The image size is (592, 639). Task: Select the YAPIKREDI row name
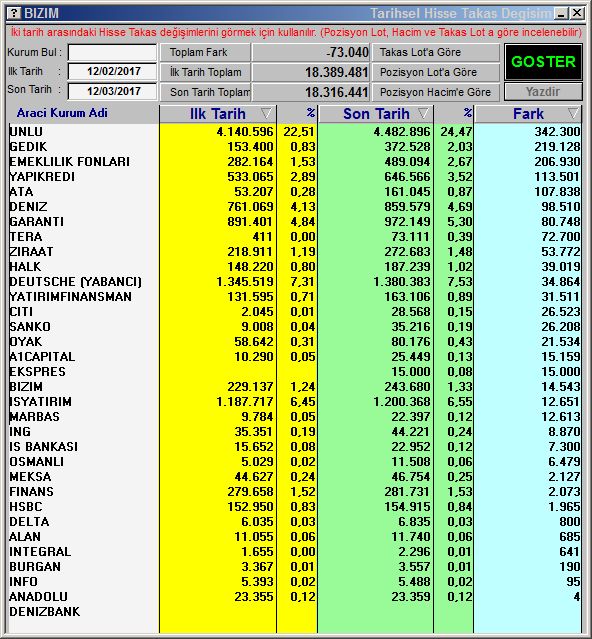(x=42, y=177)
